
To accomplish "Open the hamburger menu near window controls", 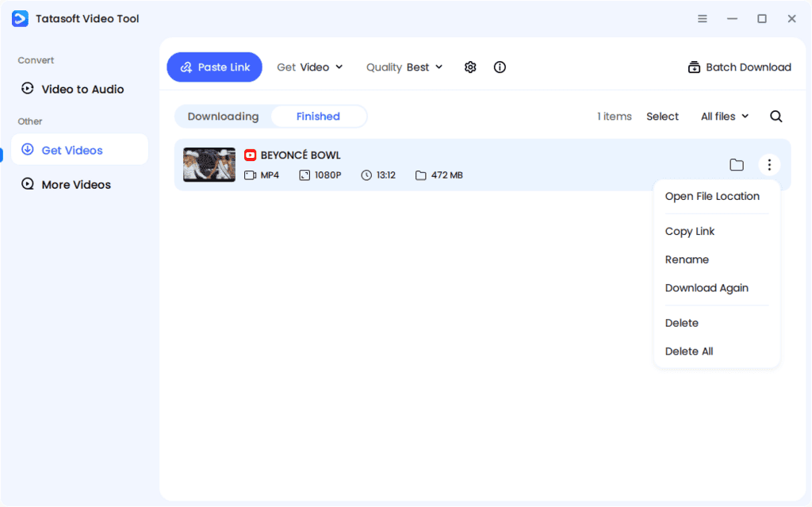I will [x=702, y=18].
